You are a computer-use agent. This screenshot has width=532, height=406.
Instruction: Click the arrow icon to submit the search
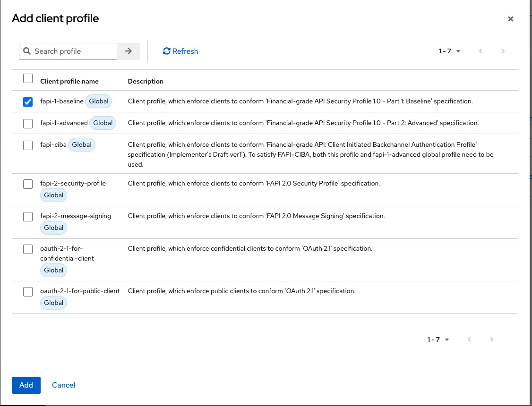point(129,51)
